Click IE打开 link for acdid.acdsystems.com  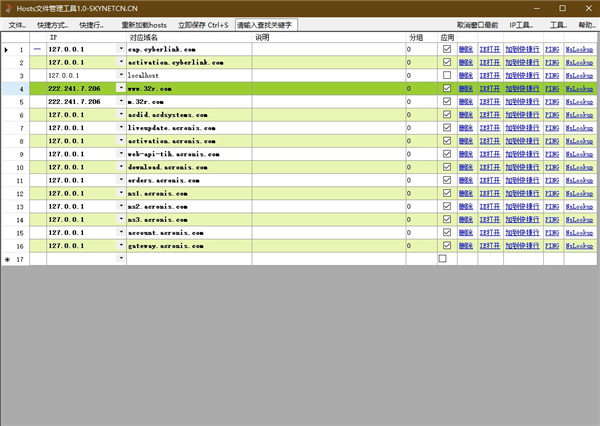point(490,114)
